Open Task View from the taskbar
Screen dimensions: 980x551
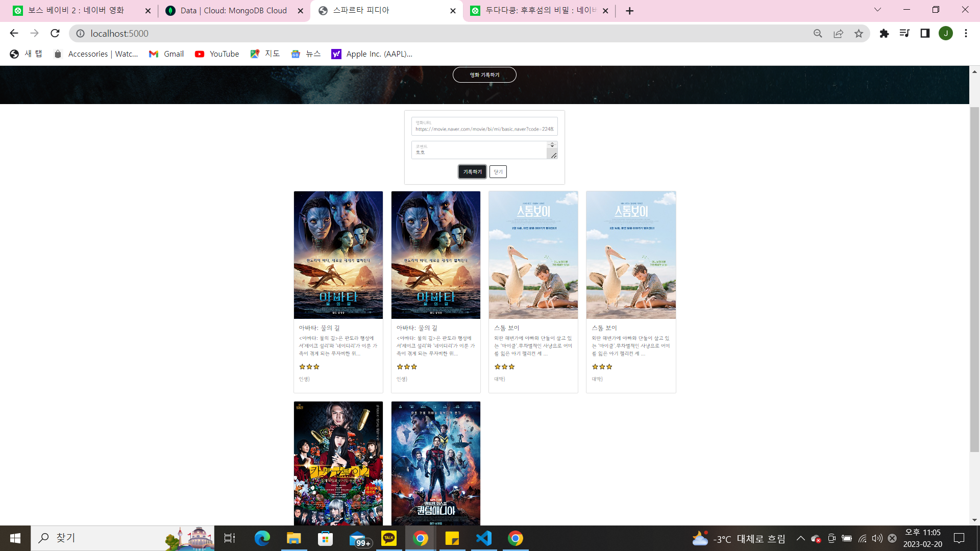[230, 538]
